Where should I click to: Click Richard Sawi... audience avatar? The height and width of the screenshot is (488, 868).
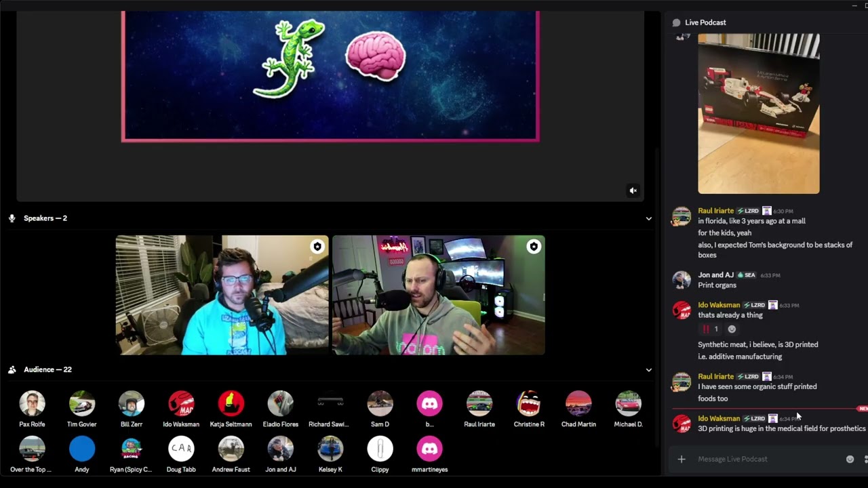point(330,404)
